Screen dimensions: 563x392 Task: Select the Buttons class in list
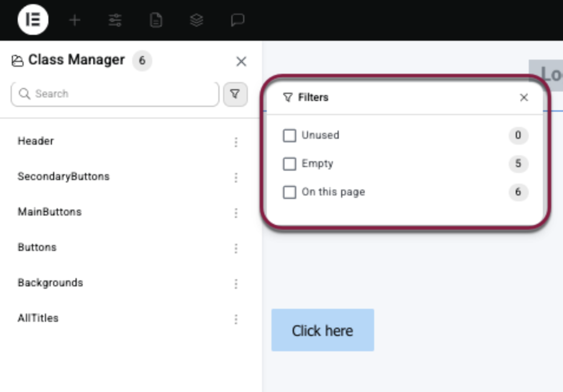click(37, 247)
